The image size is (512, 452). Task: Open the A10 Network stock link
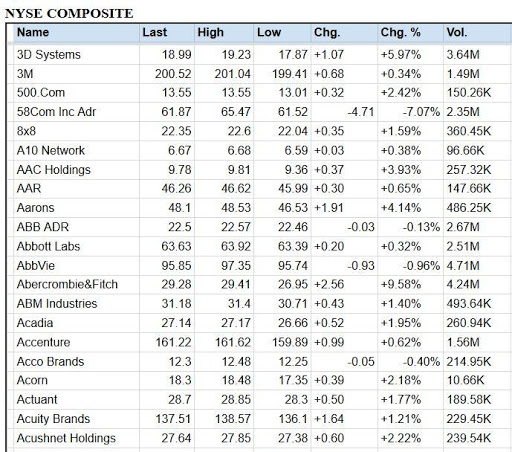51,150
